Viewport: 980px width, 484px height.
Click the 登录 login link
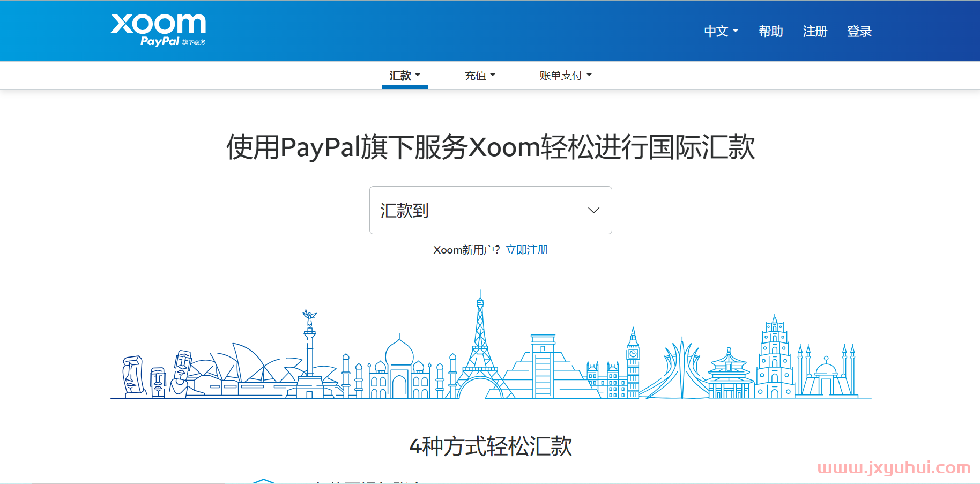[x=859, y=32]
